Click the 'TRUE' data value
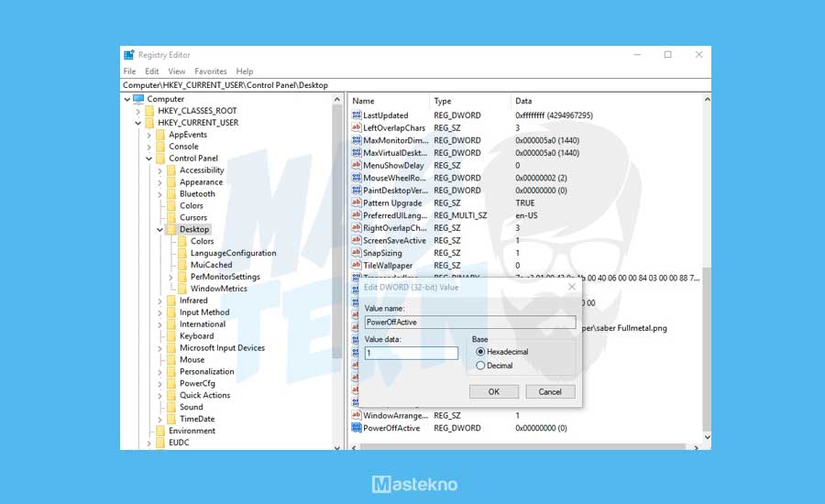This screenshot has width=825, height=504. pyautogui.click(x=524, y=203)
